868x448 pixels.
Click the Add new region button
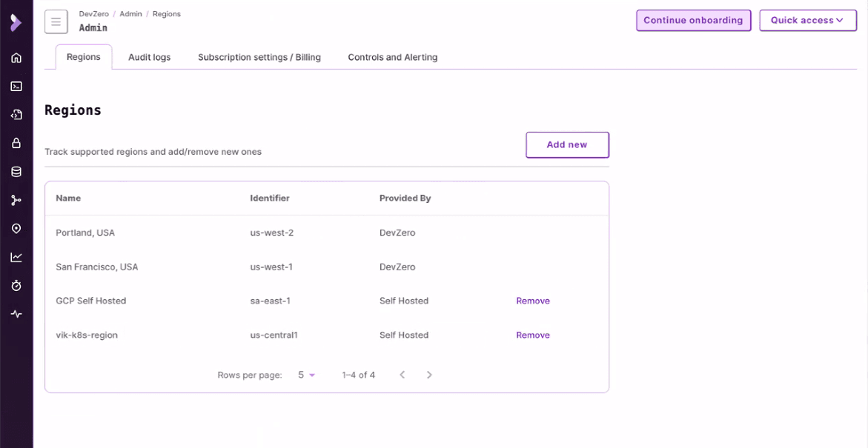click(x=567, y=144)
